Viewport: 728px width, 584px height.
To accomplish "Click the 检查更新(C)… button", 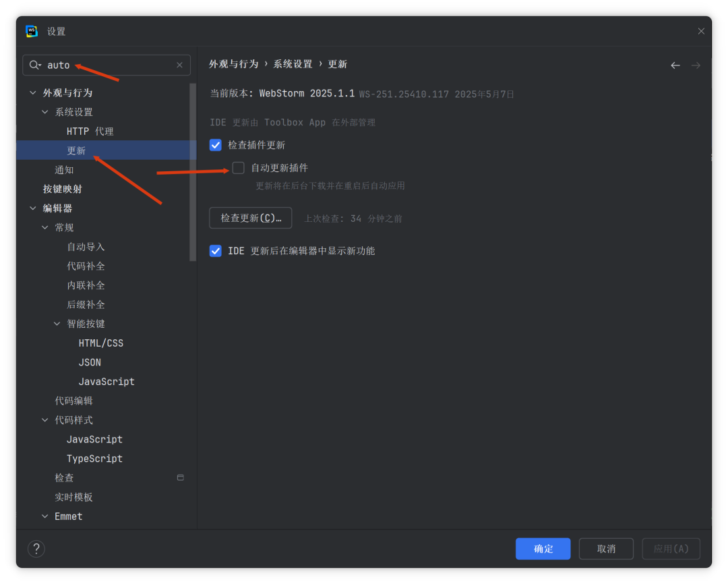I will pyautogui.click(x=251, y=218).
